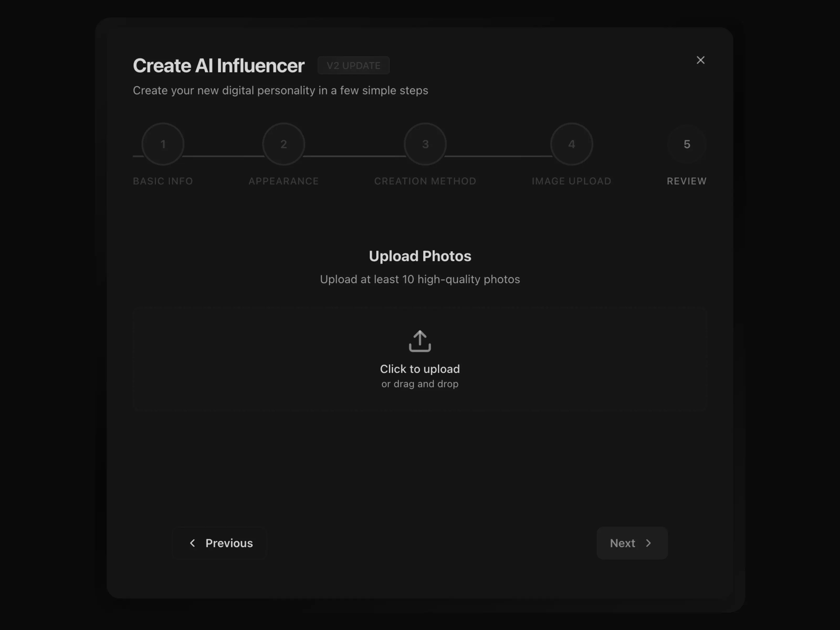Click the left chevron on Previous button
The width and height of the screenshot is (840, 630).
(193, 543)
